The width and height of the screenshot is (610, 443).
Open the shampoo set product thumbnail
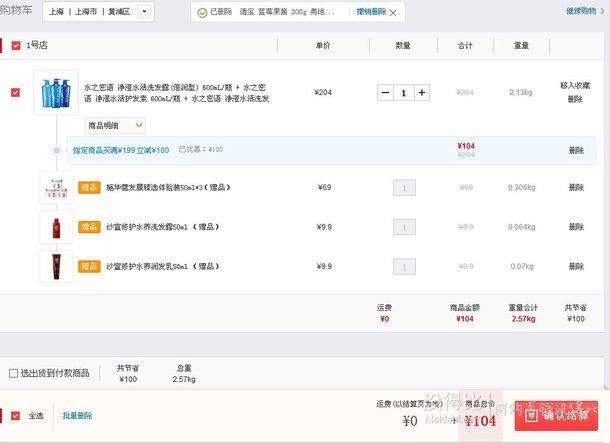tap(56, 93)
